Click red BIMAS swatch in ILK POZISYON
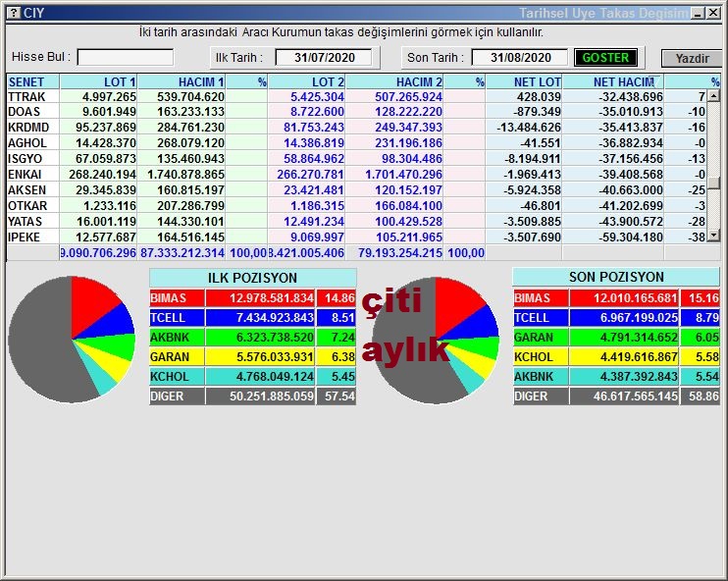Screen dimensions: 728x581 click(177, 298)
